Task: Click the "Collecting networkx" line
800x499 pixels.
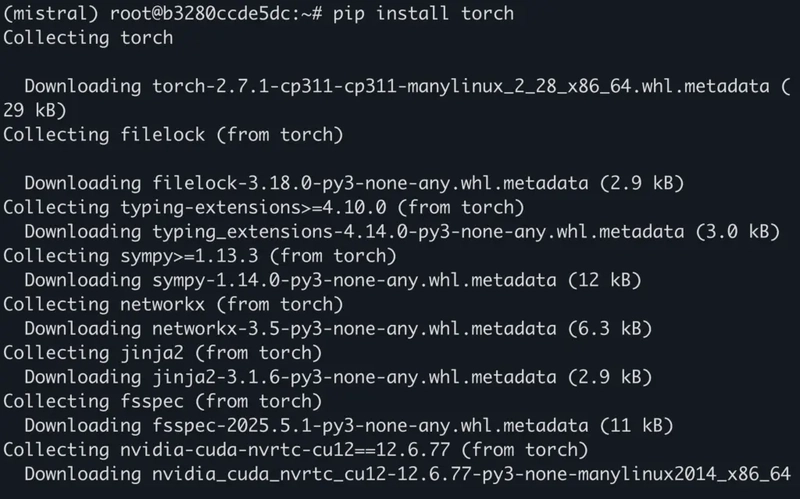Action: [173, 303]
